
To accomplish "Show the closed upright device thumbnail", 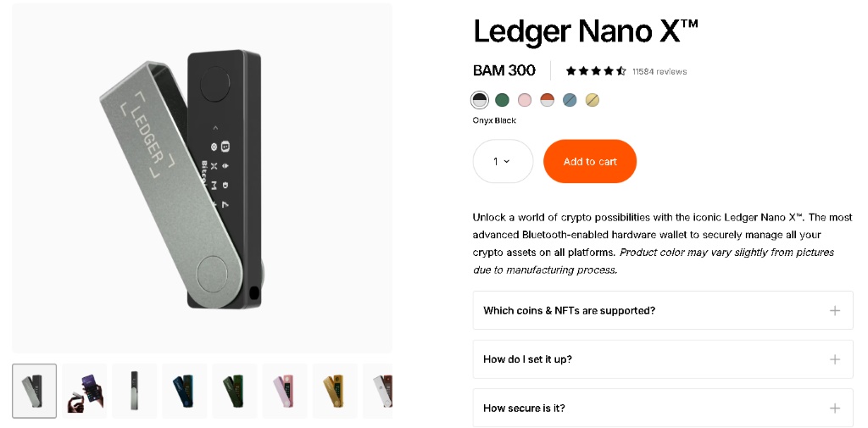I will pos(135,391).
